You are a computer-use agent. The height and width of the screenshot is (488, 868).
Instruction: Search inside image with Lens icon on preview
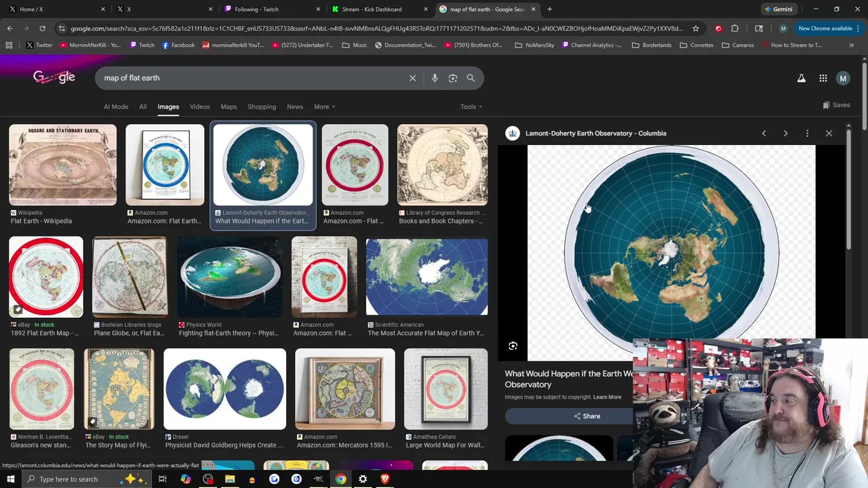click(x=513, y=346)
